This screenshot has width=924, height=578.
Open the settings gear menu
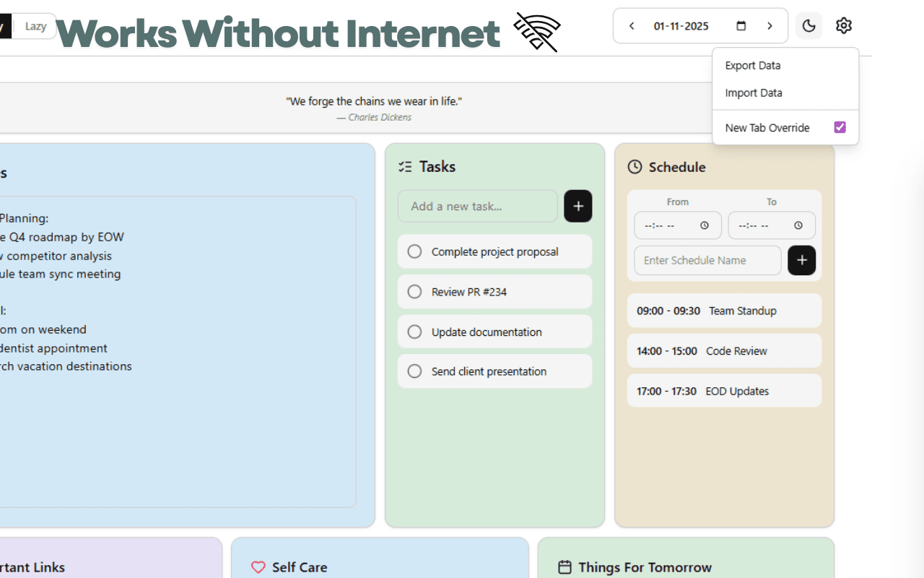point(843,26)
